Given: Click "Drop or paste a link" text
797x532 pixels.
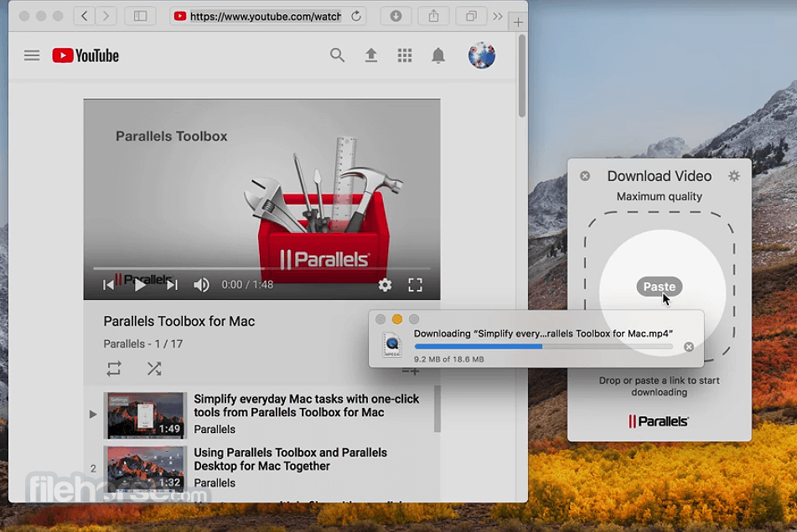Looking at the screenshot, I should [660, 386].
